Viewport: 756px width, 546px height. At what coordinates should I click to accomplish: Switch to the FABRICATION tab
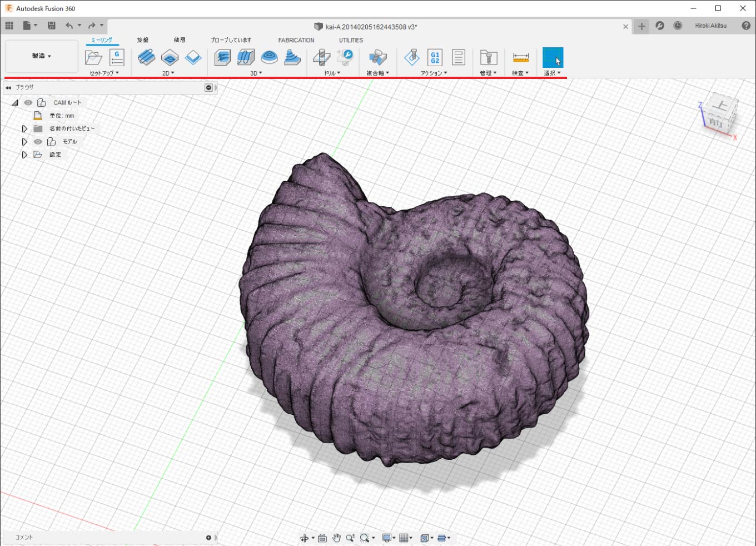pos(296,40)
